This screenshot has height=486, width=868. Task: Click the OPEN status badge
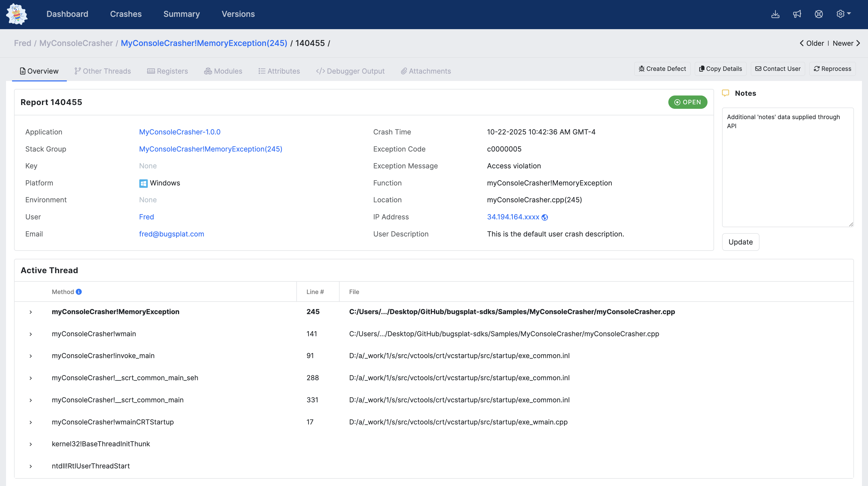(687, 102)
